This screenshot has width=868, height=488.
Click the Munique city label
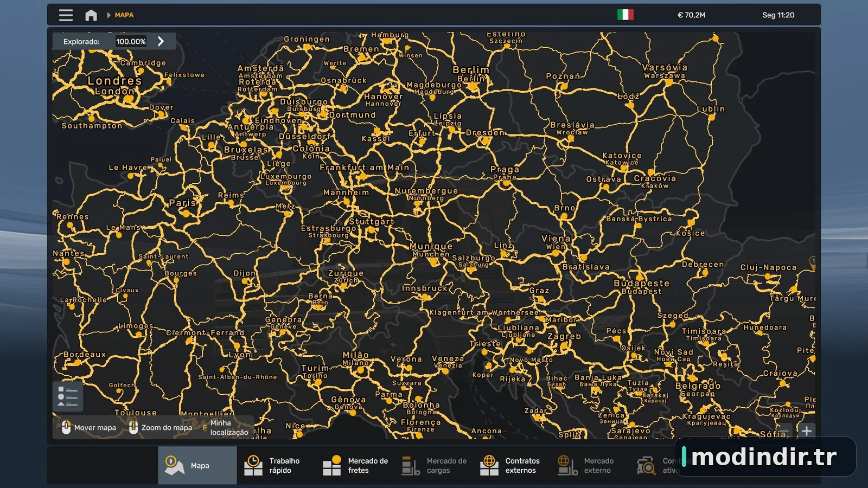[x=431, y=246]
